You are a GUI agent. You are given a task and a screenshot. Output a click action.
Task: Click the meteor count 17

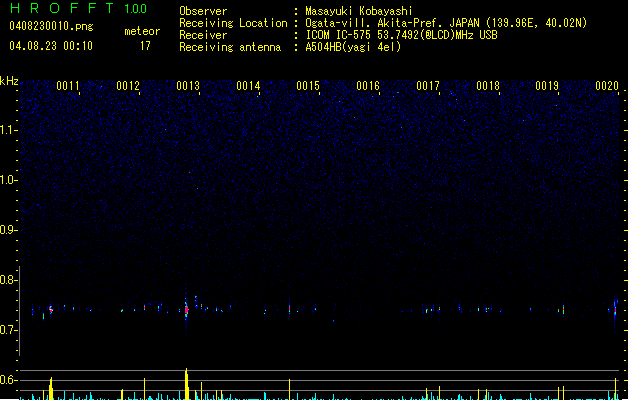tap(145, 46)
